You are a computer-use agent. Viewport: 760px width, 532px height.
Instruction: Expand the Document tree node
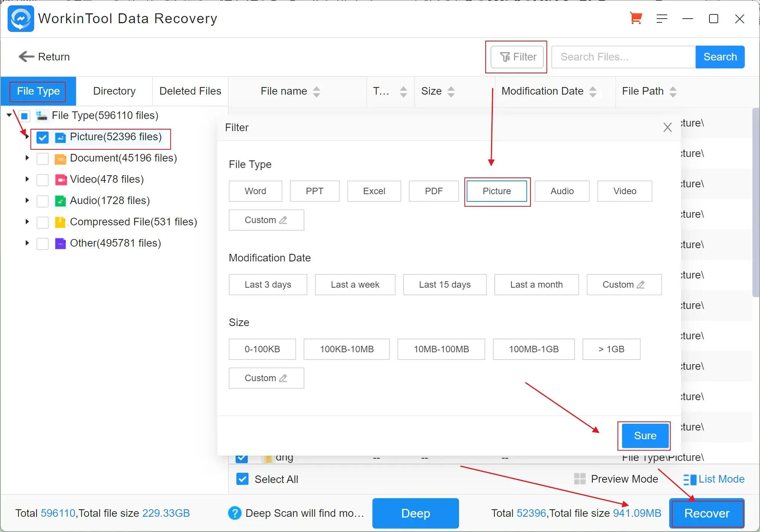(x=27, y=158)
